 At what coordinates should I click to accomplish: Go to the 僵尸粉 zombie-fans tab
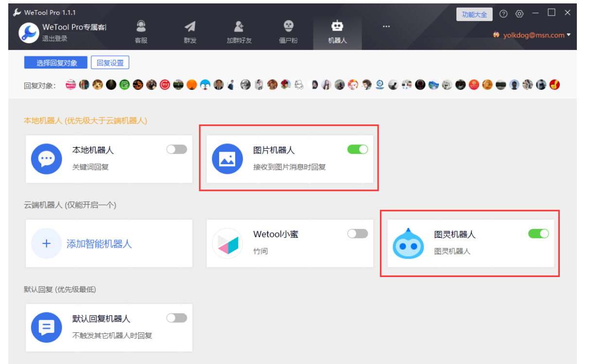tap(289, 32)
